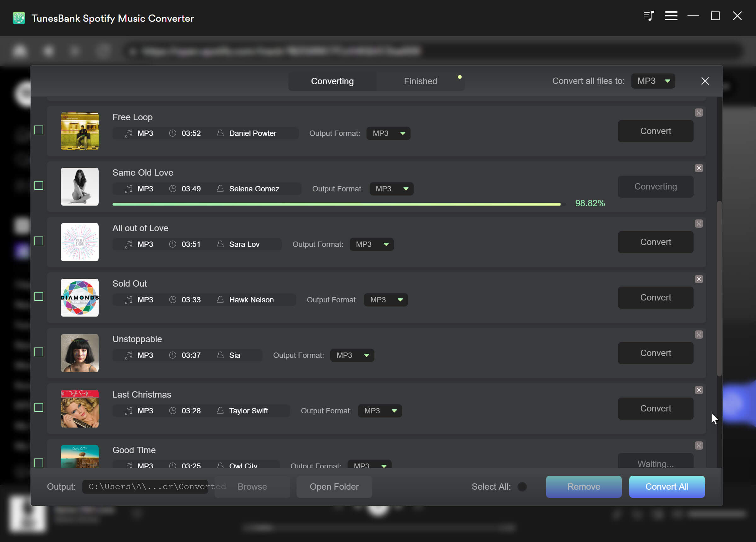Click the TunesBank app logo icon
Viewport: 756px width, 542px height.
[19, 18]
